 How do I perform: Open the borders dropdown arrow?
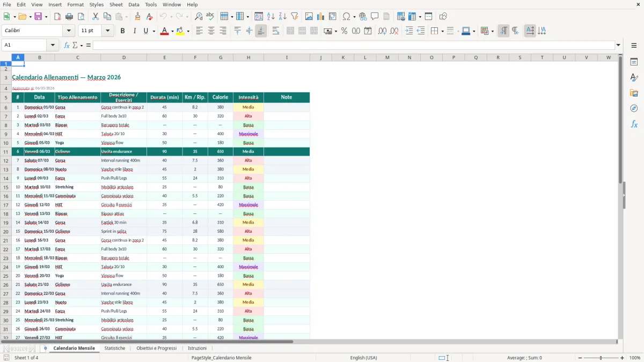coord(442,31)
